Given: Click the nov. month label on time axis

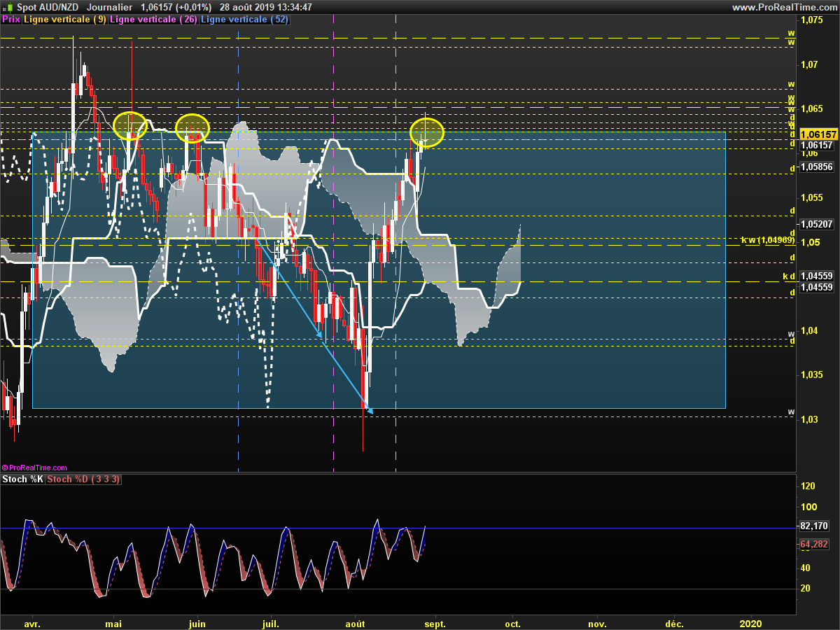Looking at the screenshot, I should pyautogui.click(x=596, y=623).
